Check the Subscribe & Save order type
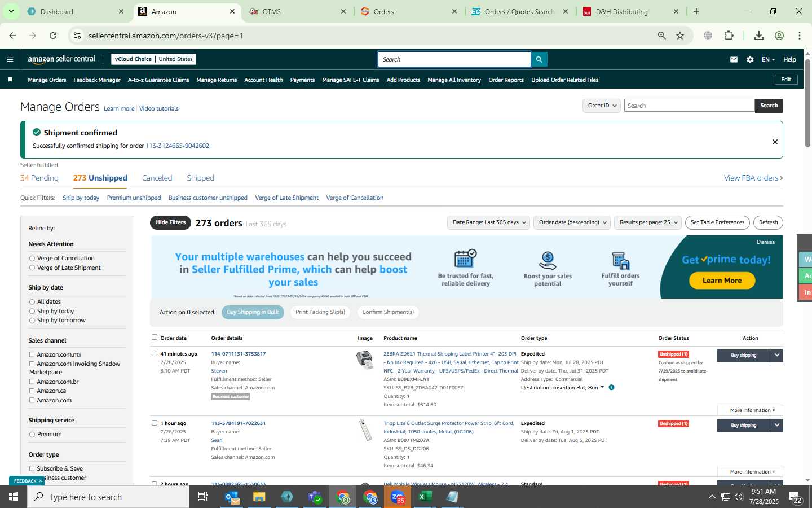Image resolution: width=812 pixels, height=508 pixels. point(32,468)
